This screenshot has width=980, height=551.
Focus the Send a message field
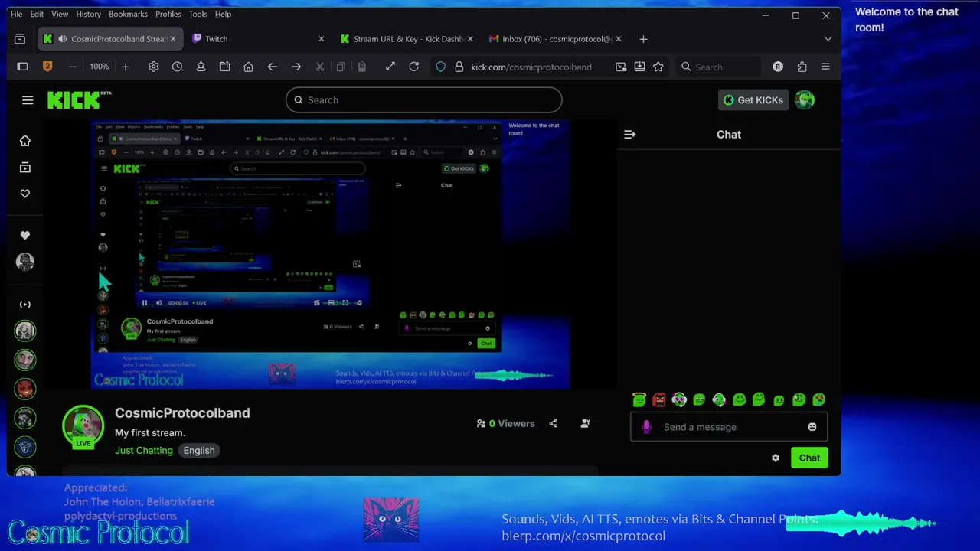click(729, 427)
